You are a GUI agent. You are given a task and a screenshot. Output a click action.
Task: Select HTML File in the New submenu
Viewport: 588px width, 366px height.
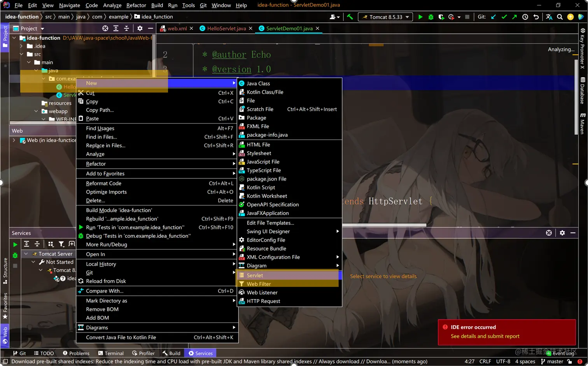click(289, 145)
